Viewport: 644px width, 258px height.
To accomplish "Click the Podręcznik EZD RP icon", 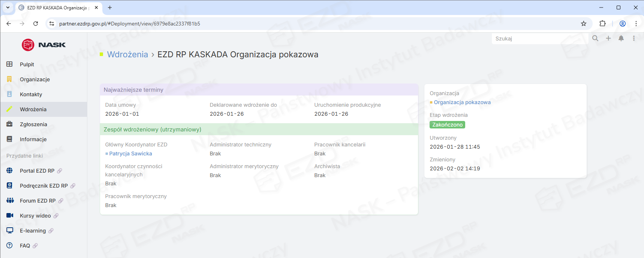I will click(10, 186).
